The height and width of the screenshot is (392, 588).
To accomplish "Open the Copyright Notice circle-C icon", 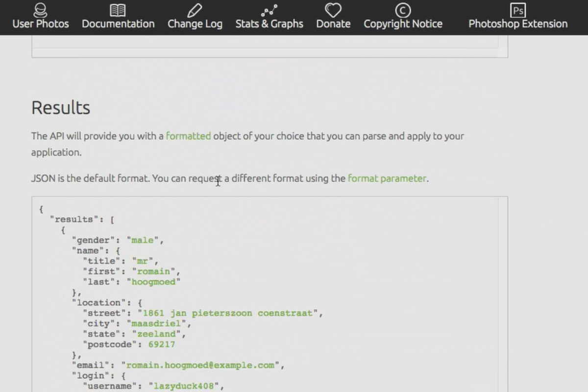I will [x=403, y=10].
